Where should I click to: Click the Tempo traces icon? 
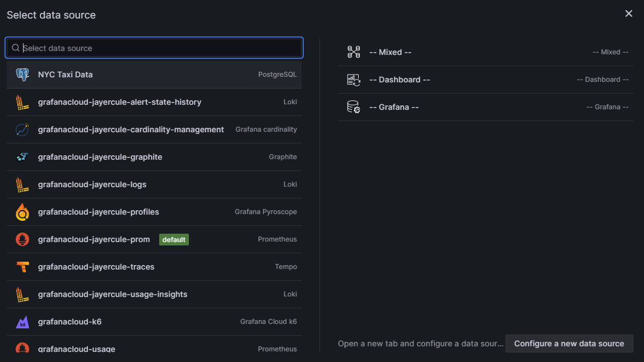point(22,267)
